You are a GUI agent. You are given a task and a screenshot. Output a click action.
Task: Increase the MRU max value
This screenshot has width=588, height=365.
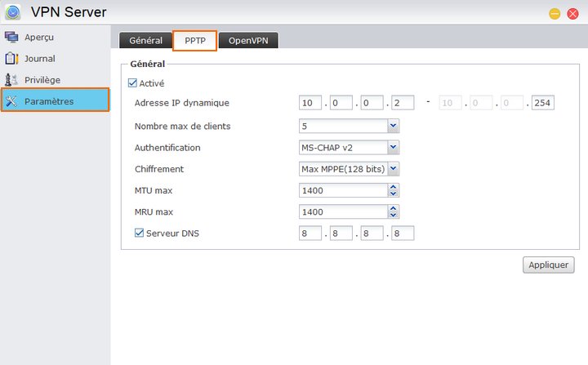point(393,208)
